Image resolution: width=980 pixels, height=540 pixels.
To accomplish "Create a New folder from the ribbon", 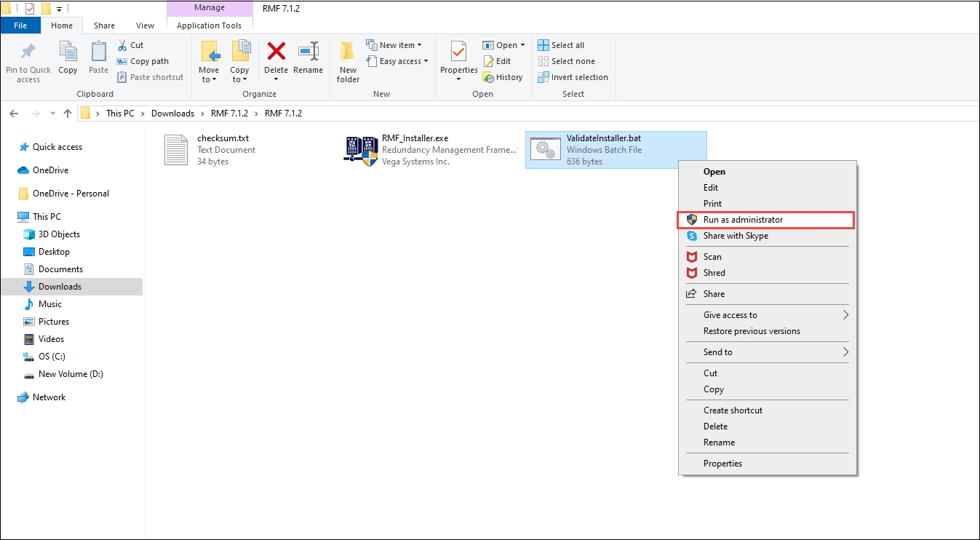I will (x=348, y=61).
